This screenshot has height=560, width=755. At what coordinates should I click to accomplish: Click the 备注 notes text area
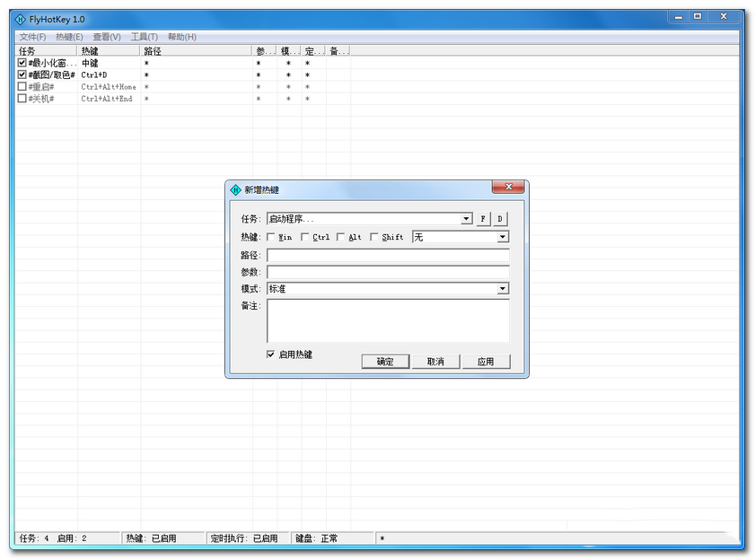pos(388,320)
